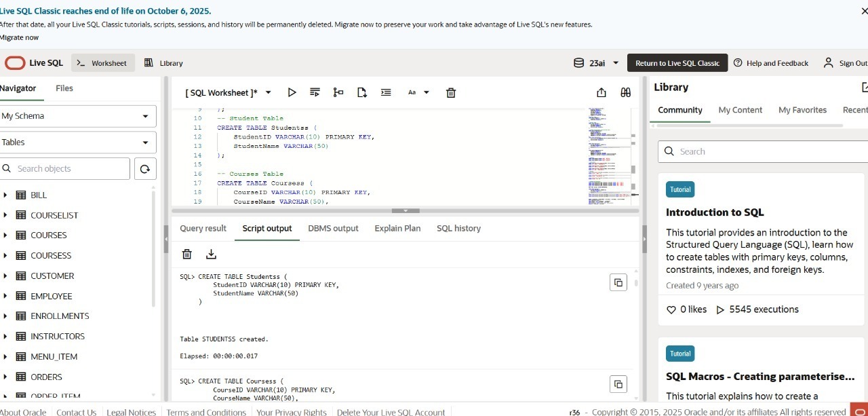
Task: Click the Run Script toolbar icon
Action: click(315, 92)
